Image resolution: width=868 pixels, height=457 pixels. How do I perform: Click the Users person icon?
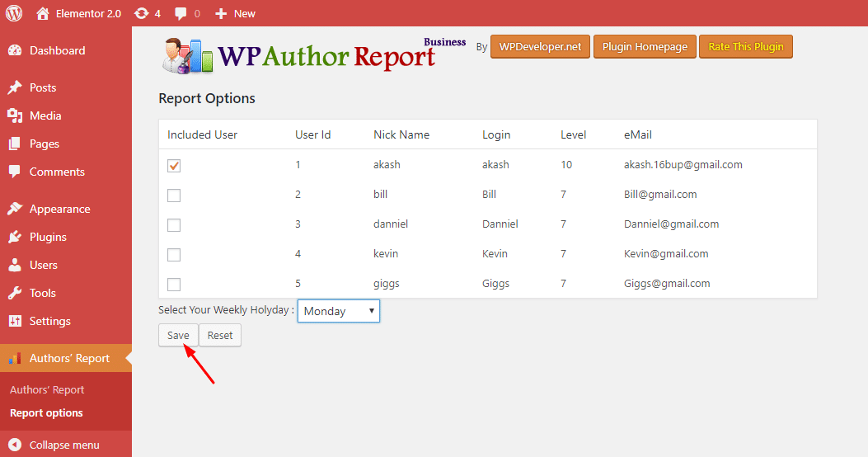pos(15,265)
